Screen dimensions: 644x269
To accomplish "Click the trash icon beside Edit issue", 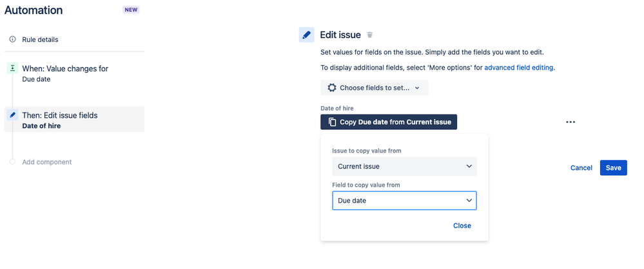I will (370, 35).
